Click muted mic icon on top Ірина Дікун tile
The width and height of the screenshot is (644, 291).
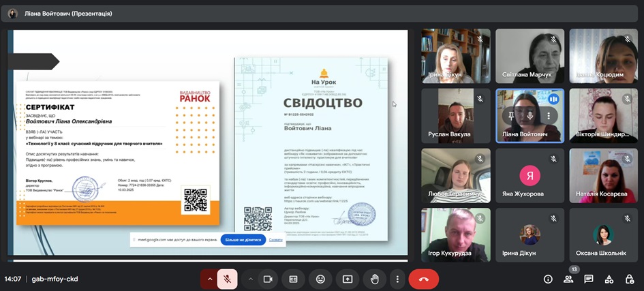(480, 40)
